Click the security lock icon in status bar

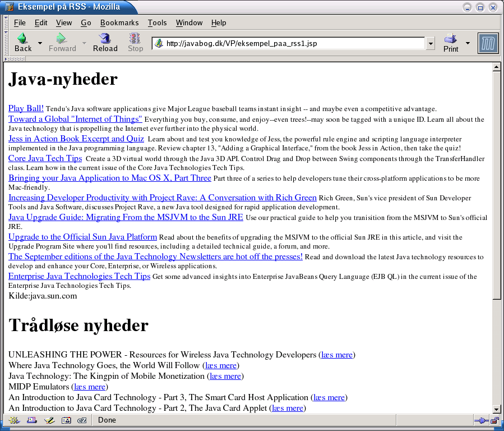(495, 420)
